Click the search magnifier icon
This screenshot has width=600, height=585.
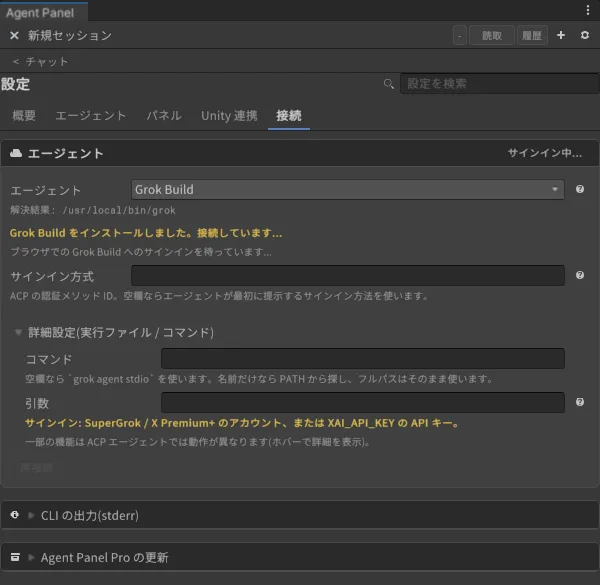(x=388, y=84)
